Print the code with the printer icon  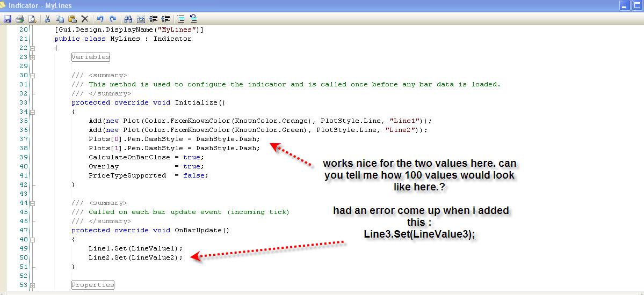click(x=19, y=18)
